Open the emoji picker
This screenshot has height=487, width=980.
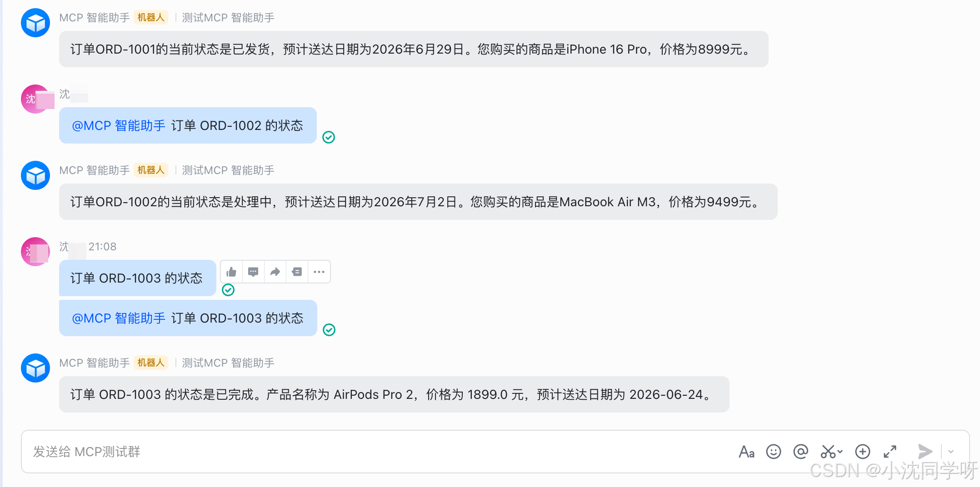(x=773, y=452)
